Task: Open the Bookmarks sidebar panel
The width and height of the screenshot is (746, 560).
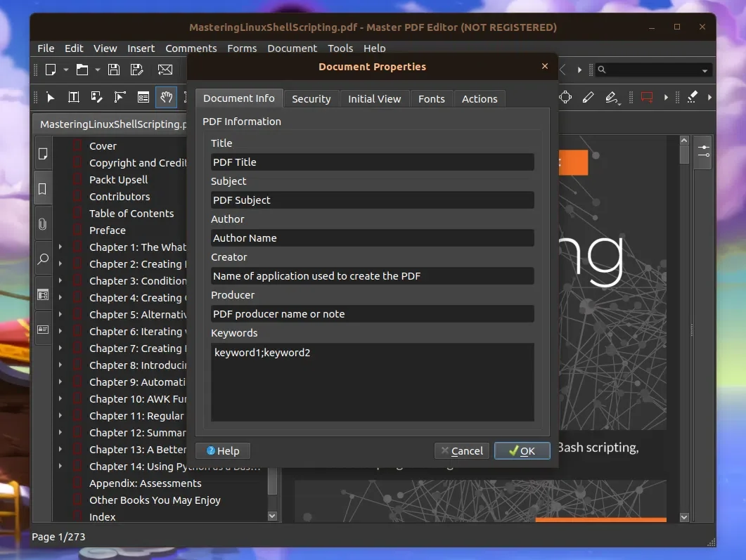Action: point(43,188)
